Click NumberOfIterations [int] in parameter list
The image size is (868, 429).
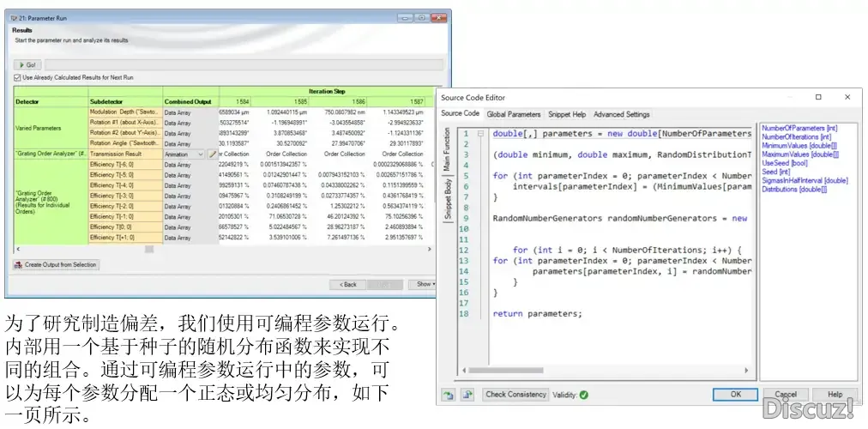[796, 136]
